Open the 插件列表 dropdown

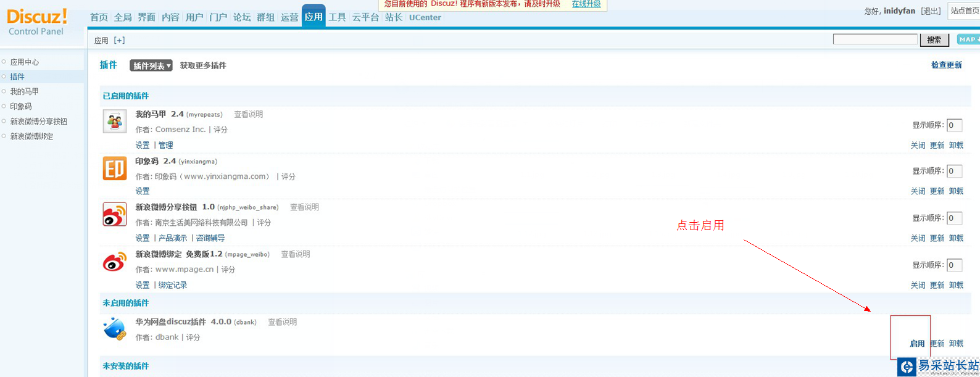pyautogui.click(x=151, y=65)
